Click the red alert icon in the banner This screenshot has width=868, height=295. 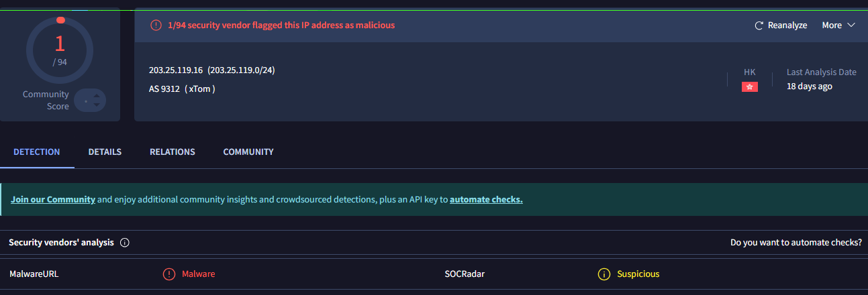click(x=156, y=25)
